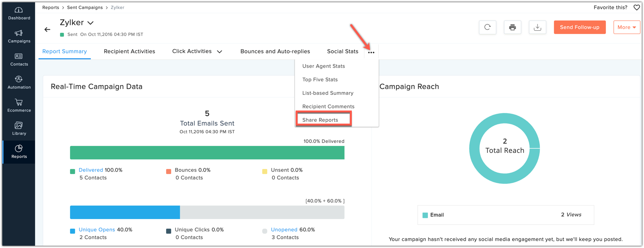
Task: Click the 'Real-Time Campaign Data' heading
Action: (x=97, y=87)
